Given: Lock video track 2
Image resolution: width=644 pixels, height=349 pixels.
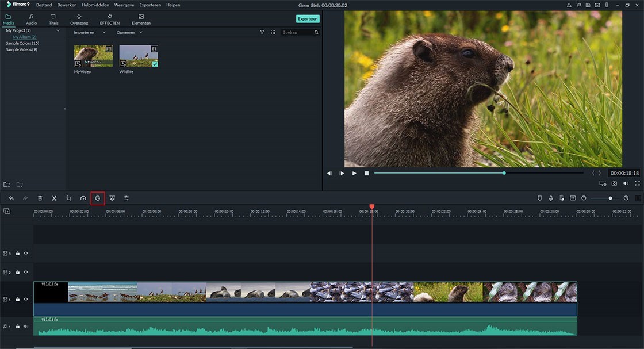Looking at the screenshot, I should pyautogui.click(x=18, y=272).
